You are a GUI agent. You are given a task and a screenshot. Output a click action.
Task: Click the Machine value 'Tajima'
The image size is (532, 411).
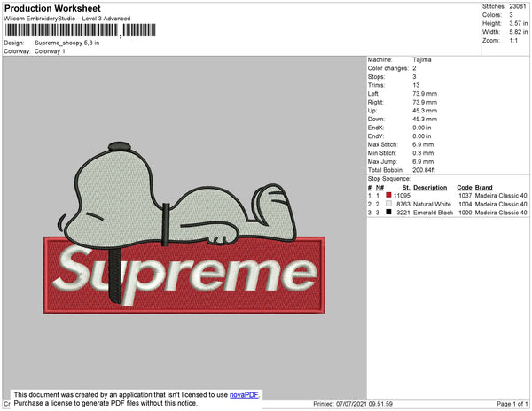click(x=422, y=59)
